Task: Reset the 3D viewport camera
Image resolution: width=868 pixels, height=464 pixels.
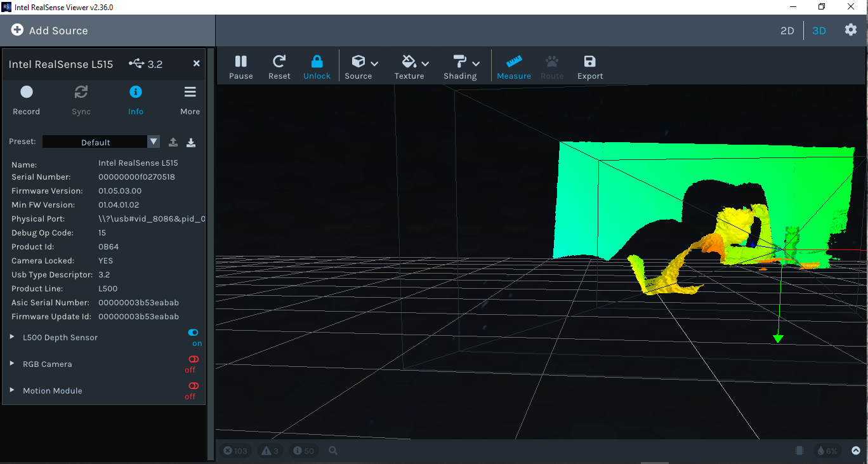Action: 279,66
